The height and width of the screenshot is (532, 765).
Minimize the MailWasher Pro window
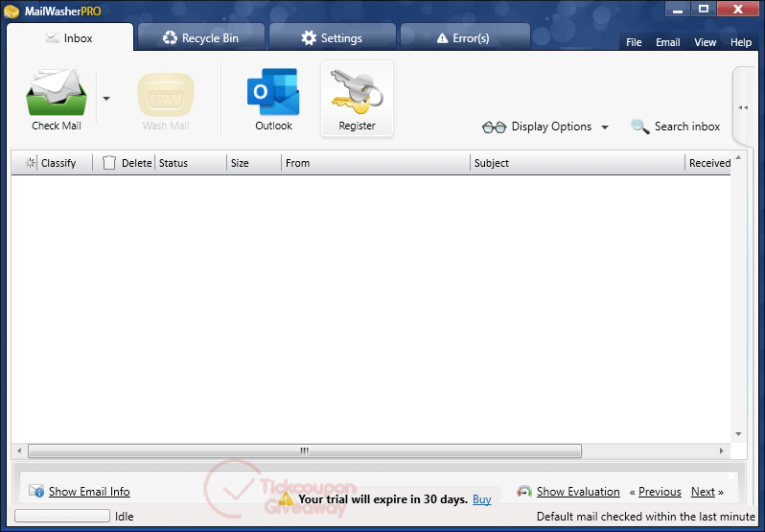678,9
